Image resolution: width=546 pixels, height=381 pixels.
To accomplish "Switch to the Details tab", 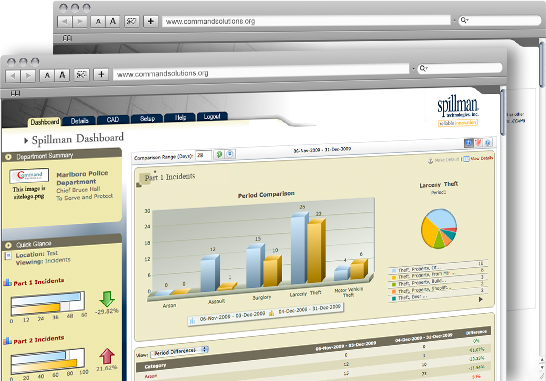I will pos(79,121).
